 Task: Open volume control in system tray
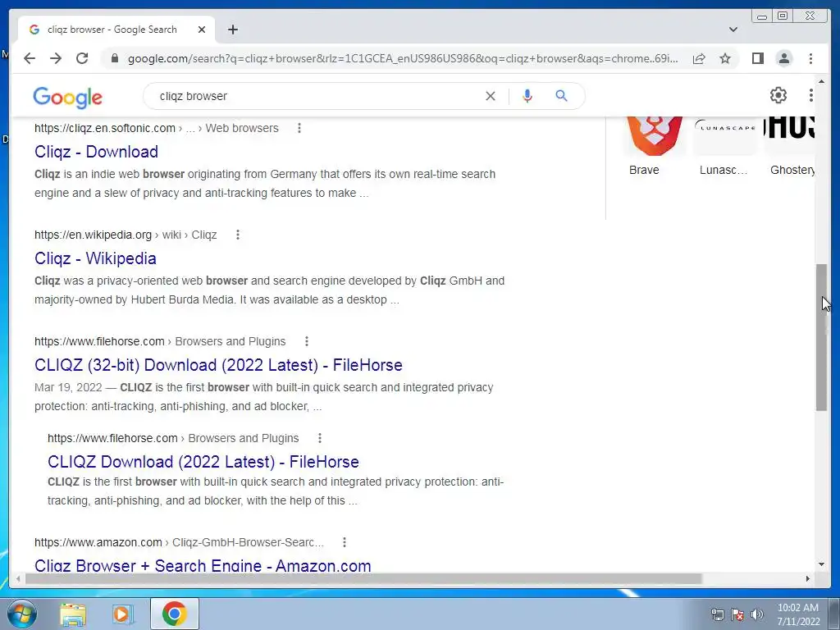tap(756, 614)
